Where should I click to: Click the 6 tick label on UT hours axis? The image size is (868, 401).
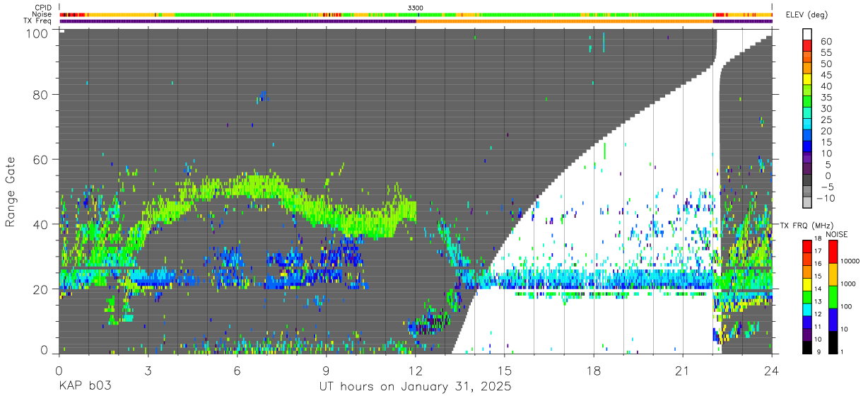(237, 370)
